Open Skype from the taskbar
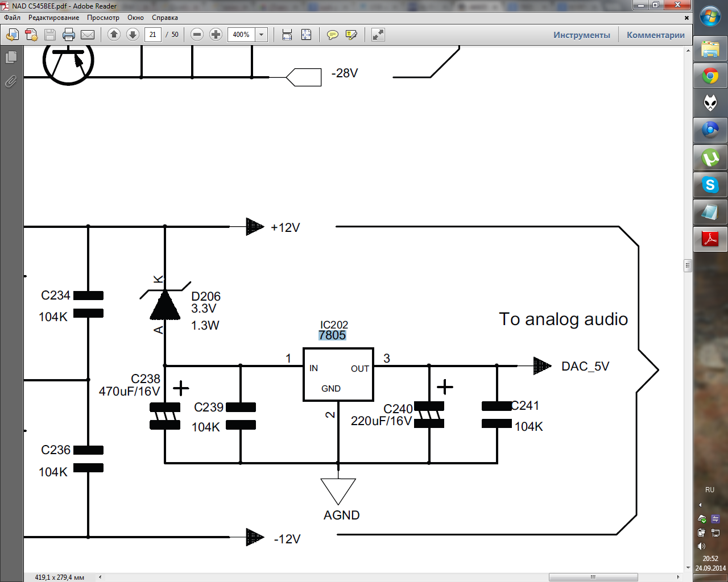This screenshot has height=582, width=728. click(710, 185)
